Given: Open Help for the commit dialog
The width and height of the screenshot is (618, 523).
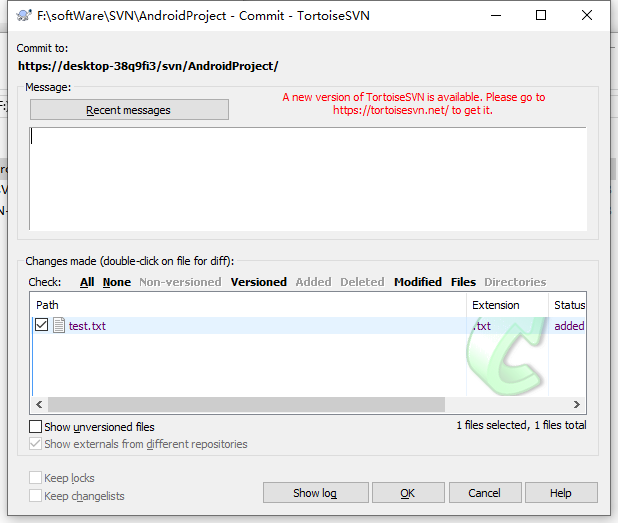Looking at the screenshot, I should click(x=561, y=493).
